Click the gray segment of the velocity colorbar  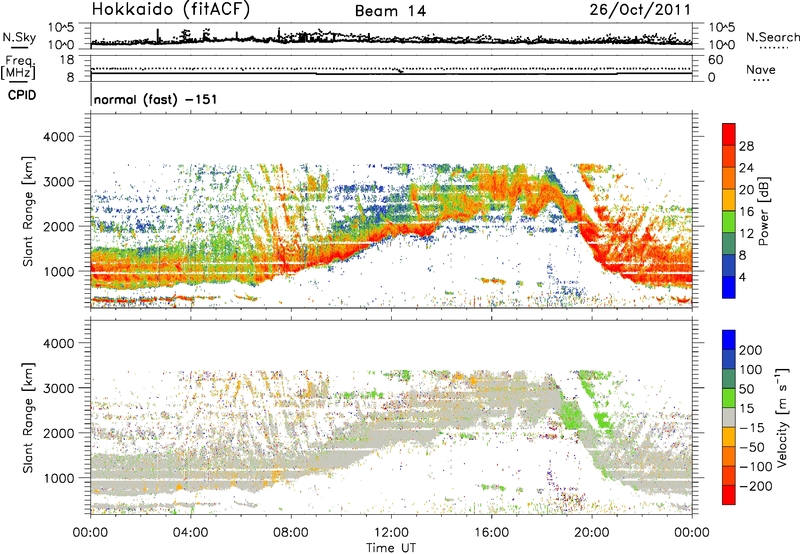coord(729,417)
